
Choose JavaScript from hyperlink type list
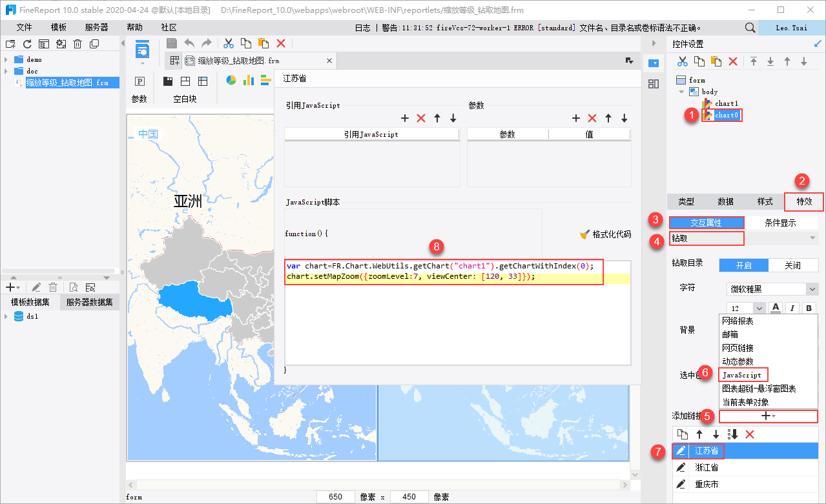tap(742, 375)
